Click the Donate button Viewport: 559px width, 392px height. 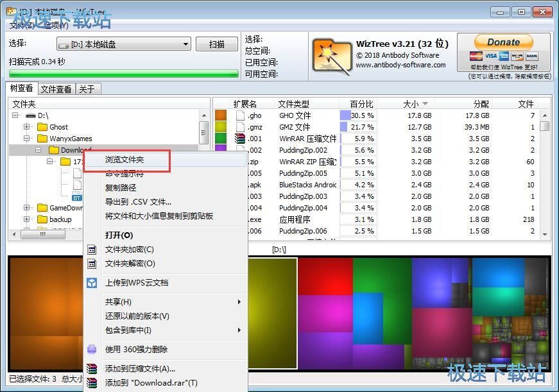(x=503, y=42)
